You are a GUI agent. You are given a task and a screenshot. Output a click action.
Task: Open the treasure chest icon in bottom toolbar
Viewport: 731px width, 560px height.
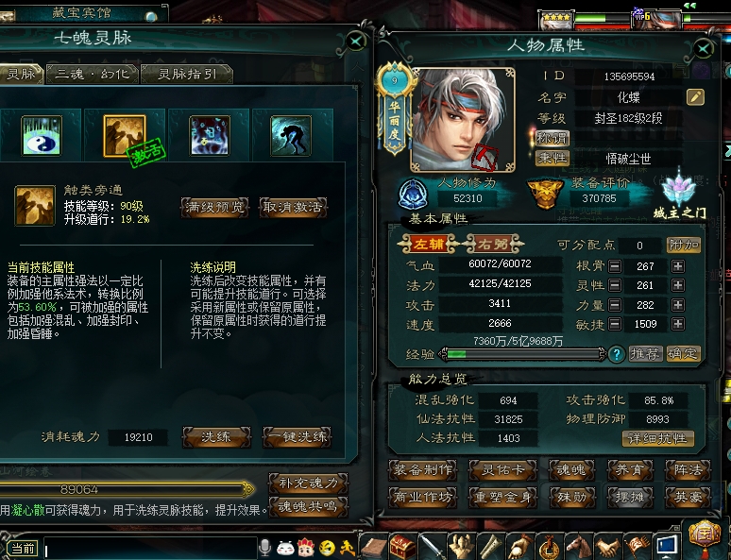pos(402,547)
